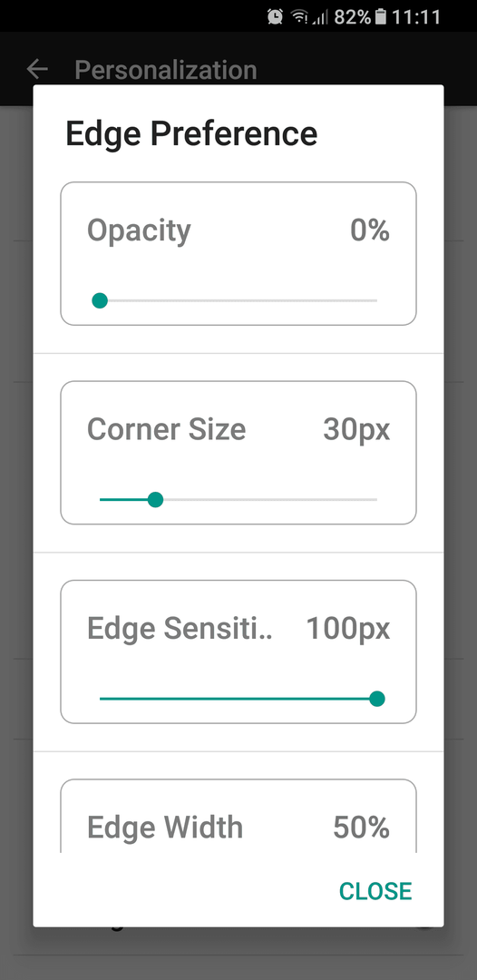Close the Edge Preference dialog
This screenshot has height=980, width=477.
375,891
